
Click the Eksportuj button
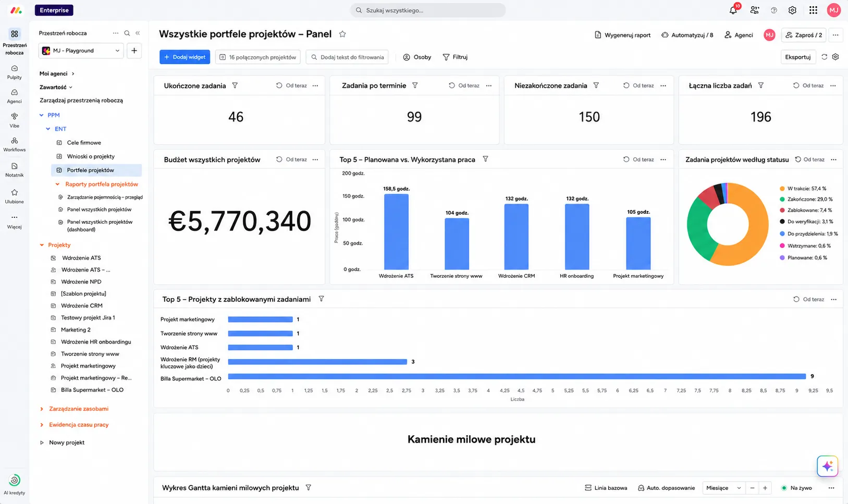pyautogui.click(x=798, y=57)
